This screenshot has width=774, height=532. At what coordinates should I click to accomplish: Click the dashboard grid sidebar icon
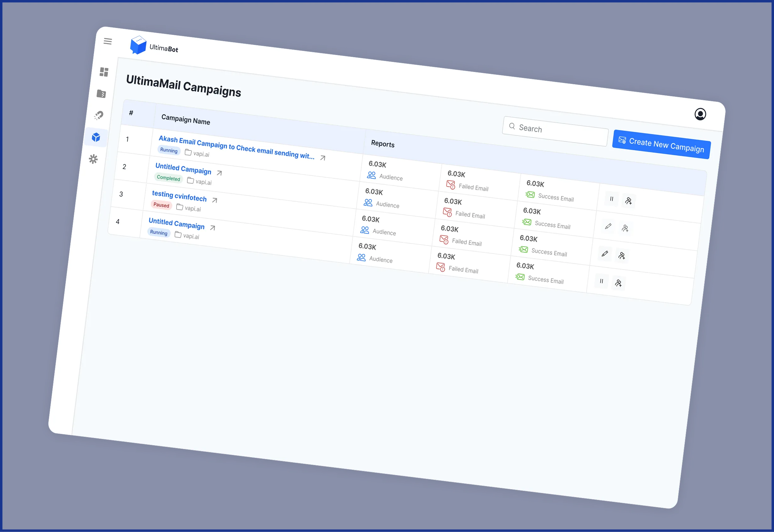(104, 72)
